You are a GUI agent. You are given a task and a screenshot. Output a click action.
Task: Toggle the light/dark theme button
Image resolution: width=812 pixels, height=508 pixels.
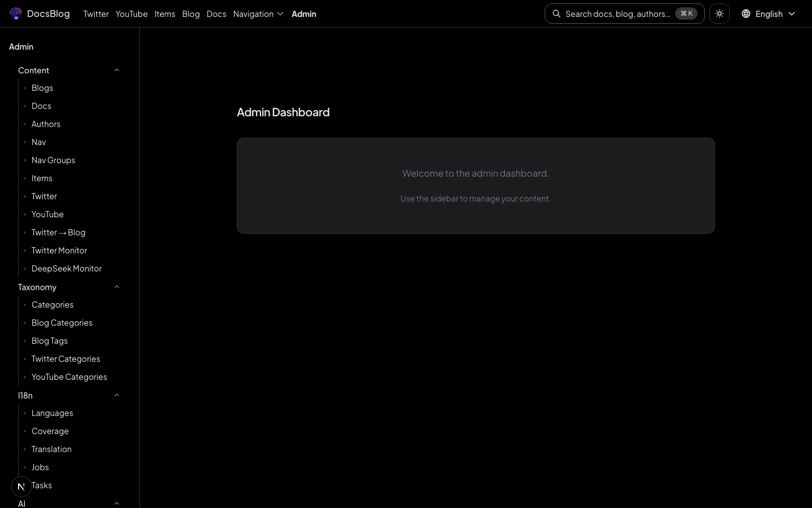click(x=720, y=14)
